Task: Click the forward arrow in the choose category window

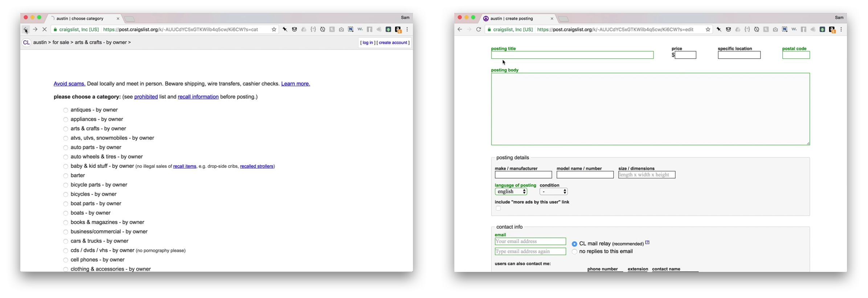Action: [x=35, y=29]
